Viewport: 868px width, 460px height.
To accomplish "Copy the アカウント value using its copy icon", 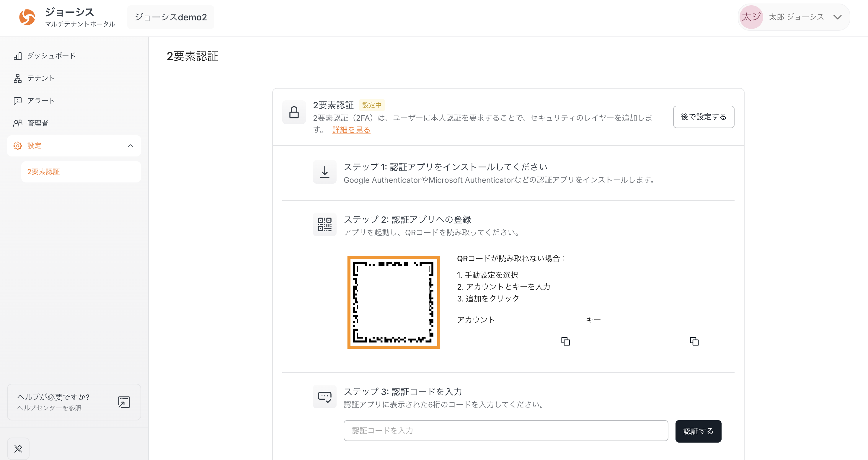I will (x=565, y=341).
